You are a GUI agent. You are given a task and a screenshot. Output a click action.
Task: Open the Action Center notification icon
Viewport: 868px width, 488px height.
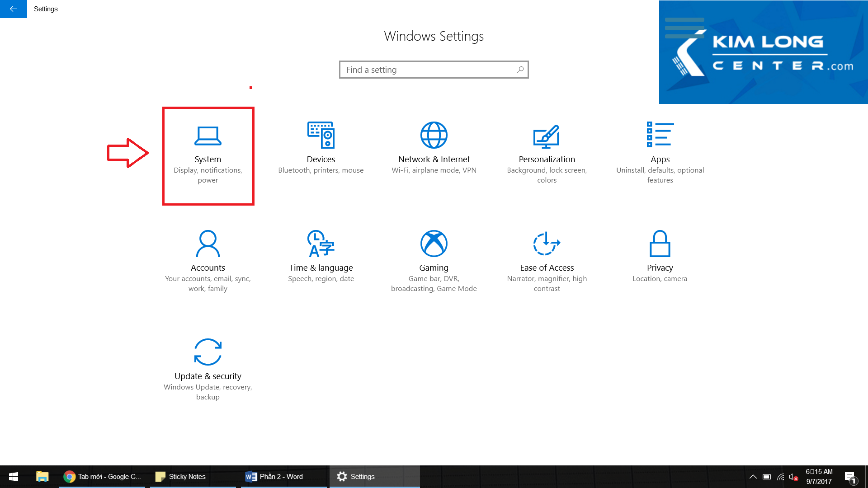[x=850, y=477]
